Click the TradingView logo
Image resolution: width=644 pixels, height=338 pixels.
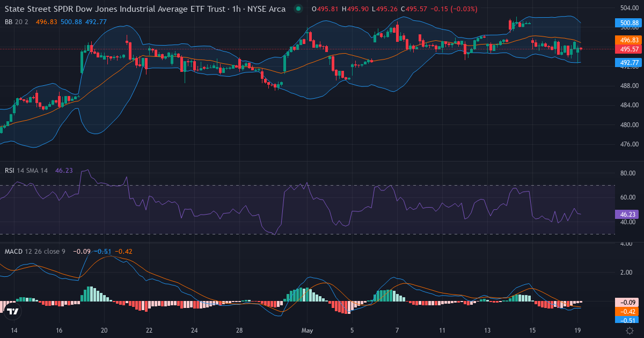(13, 311)
